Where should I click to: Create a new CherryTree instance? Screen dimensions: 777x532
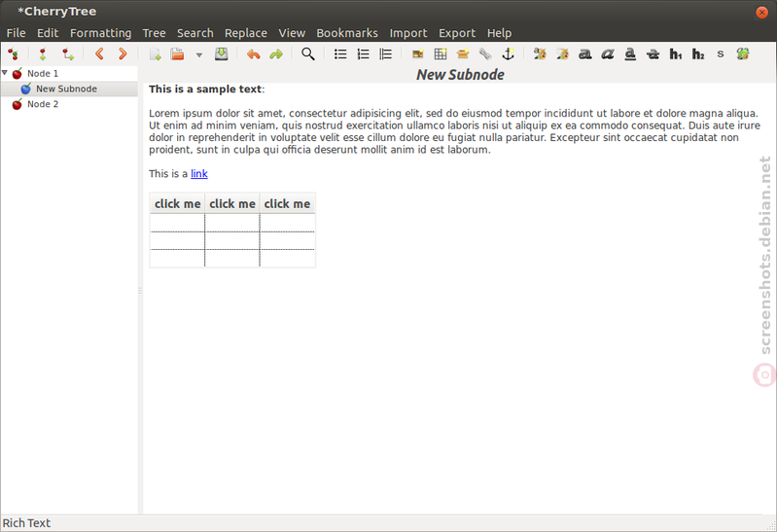click(x=155, y=54)
